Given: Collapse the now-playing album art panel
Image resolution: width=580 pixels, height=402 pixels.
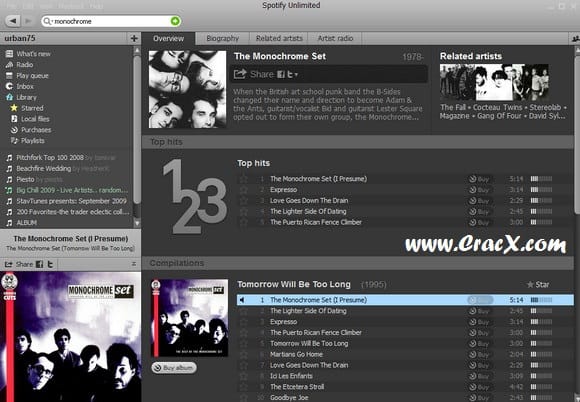Looking at the screenshot, I should [134, 264].
